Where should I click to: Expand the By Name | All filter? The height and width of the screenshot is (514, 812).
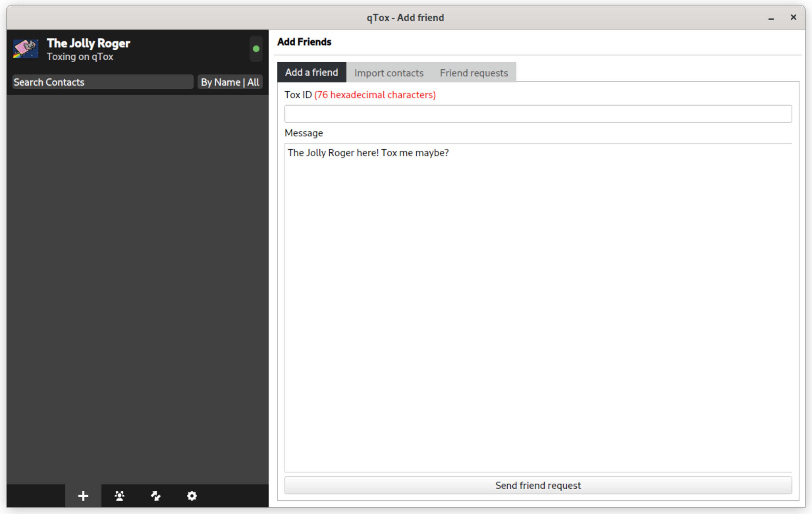(230, 82)
